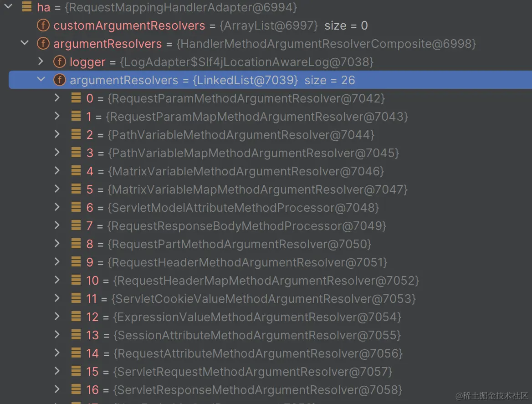
Task: Click the list element icon for index 3
Action: [76, 152]
